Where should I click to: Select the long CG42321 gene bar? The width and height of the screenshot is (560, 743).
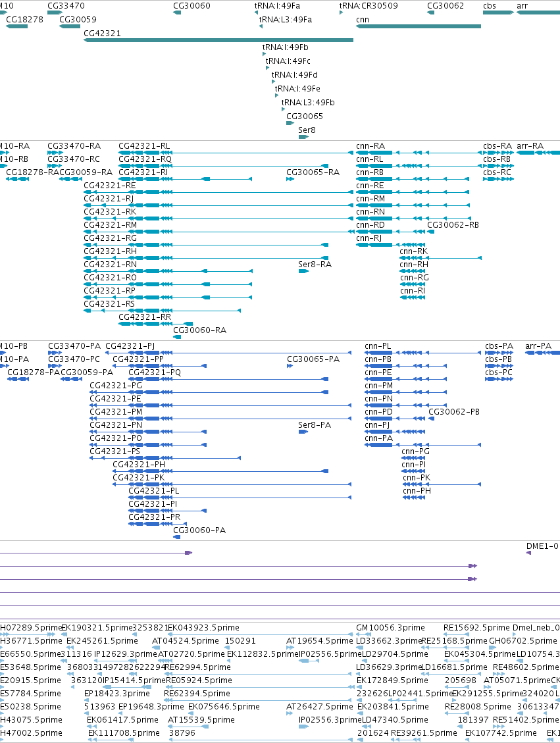[218, 40]
